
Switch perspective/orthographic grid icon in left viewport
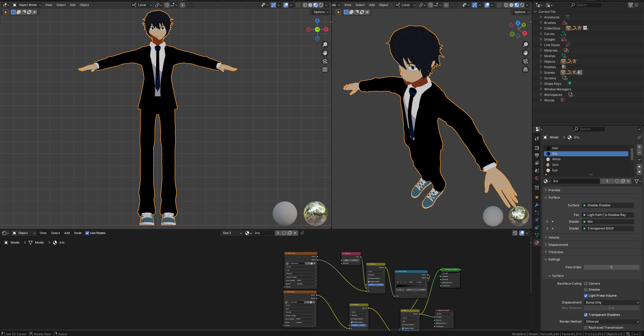[325, 69]
